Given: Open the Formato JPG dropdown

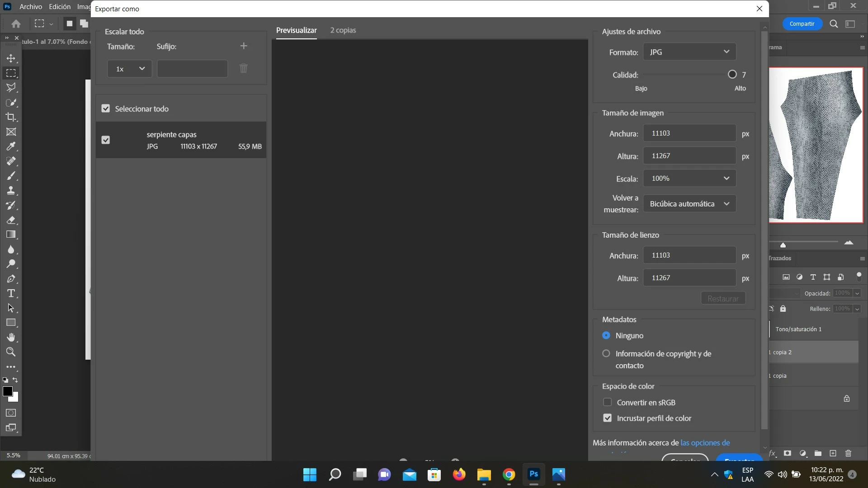Looking at the screenshot, I should (x=689, y=52).
